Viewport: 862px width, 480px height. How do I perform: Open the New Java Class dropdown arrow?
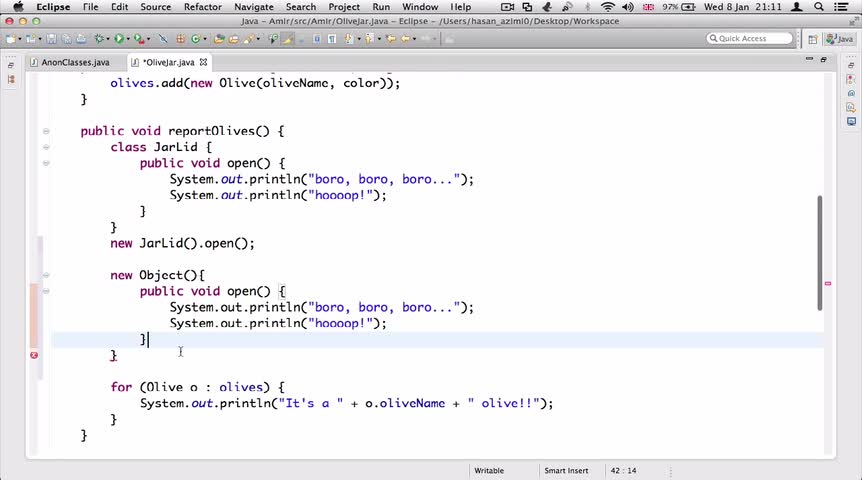click(x=205, y=39)
